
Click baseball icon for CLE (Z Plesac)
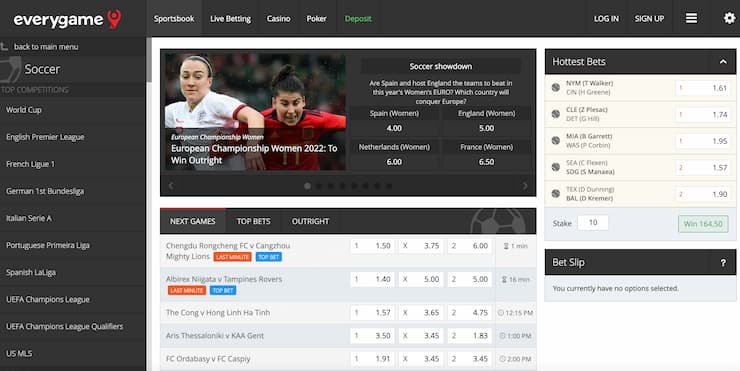(x=556, y=114)
